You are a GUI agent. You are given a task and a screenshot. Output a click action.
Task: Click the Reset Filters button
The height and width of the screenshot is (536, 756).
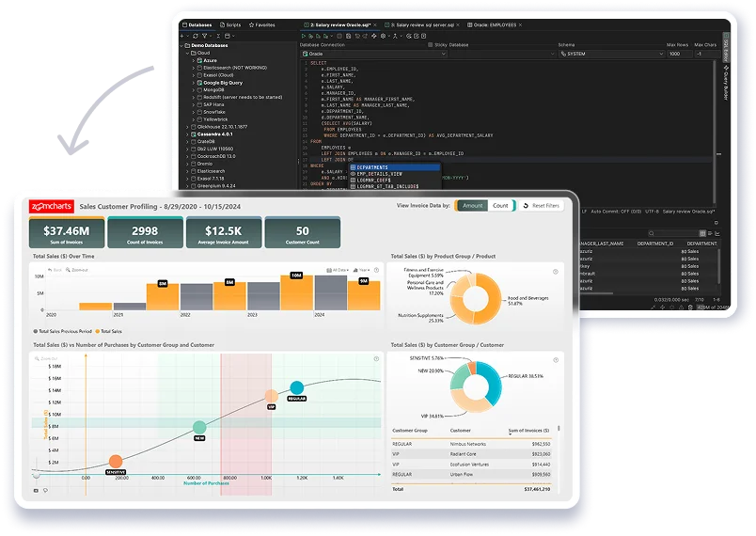(x=541, y=205)
